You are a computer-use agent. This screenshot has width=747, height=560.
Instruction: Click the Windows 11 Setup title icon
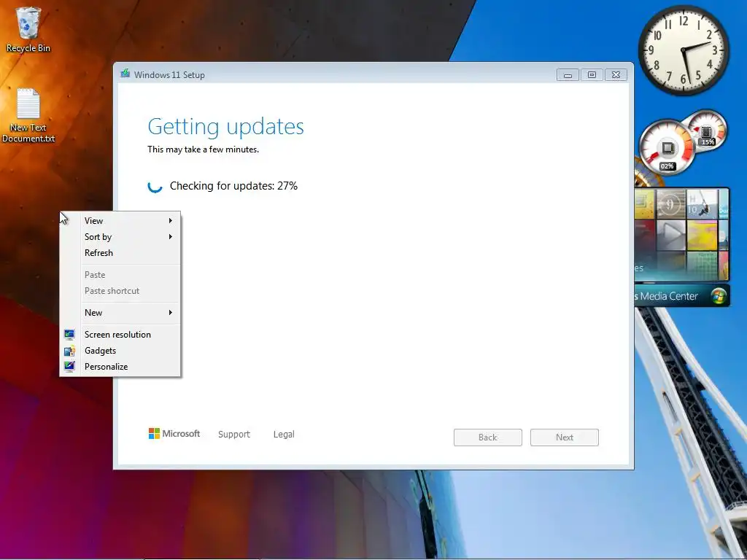pos(125,74)
